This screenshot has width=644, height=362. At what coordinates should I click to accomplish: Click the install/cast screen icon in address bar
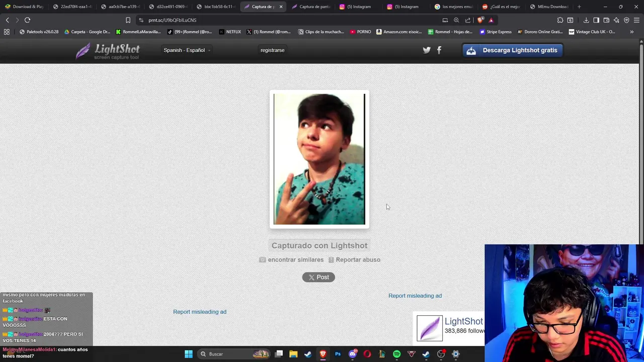click(x=445, y=20)
